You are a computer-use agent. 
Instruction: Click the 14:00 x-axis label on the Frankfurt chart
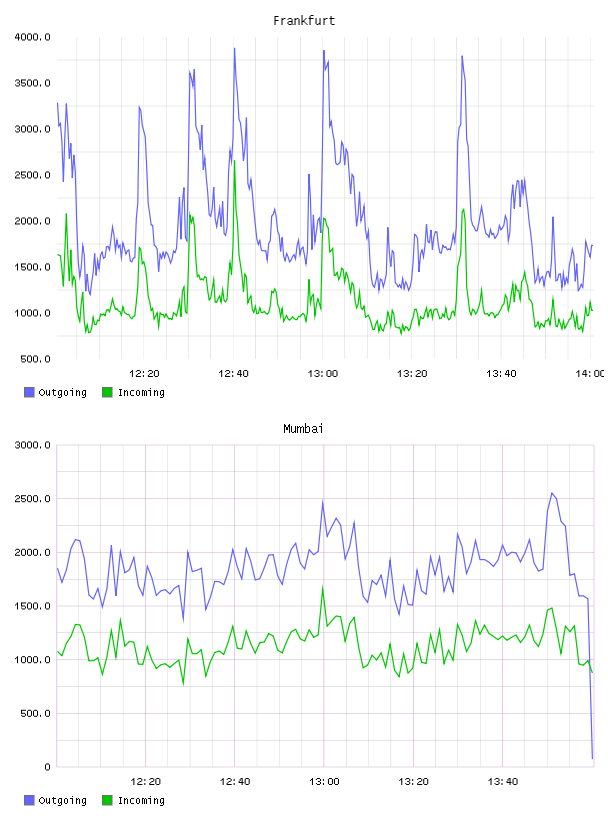[590, 374]
